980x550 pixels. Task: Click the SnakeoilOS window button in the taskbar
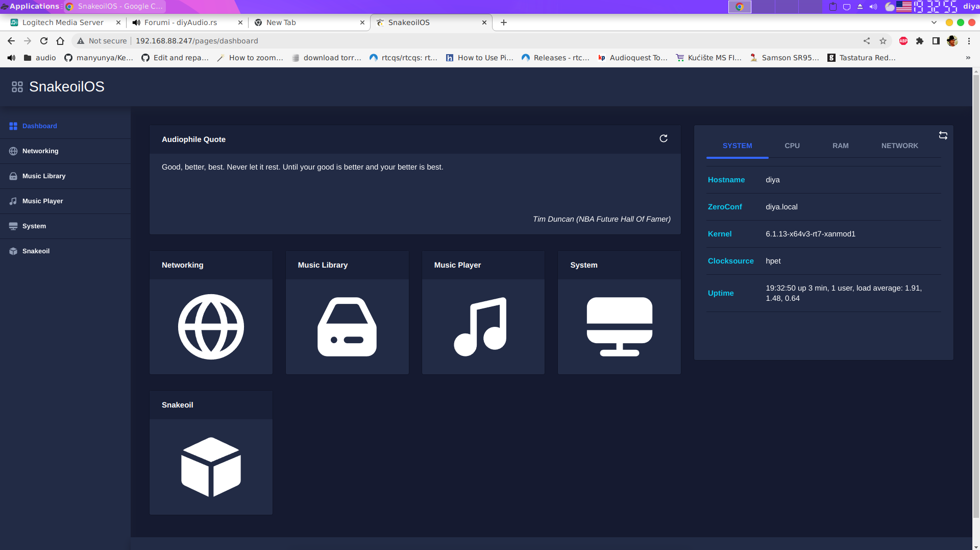tap(114, 6)
